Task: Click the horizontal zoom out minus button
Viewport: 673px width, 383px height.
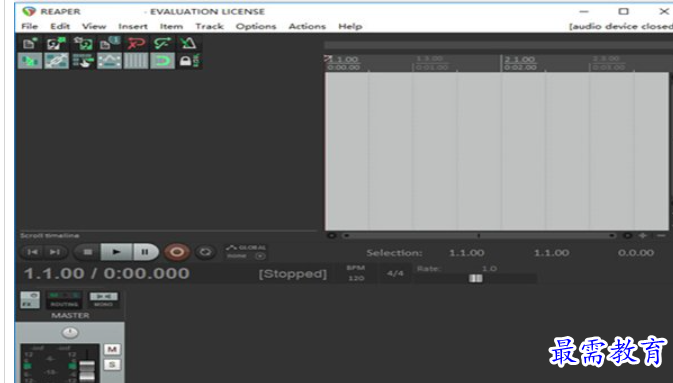Action: [661, 236]
